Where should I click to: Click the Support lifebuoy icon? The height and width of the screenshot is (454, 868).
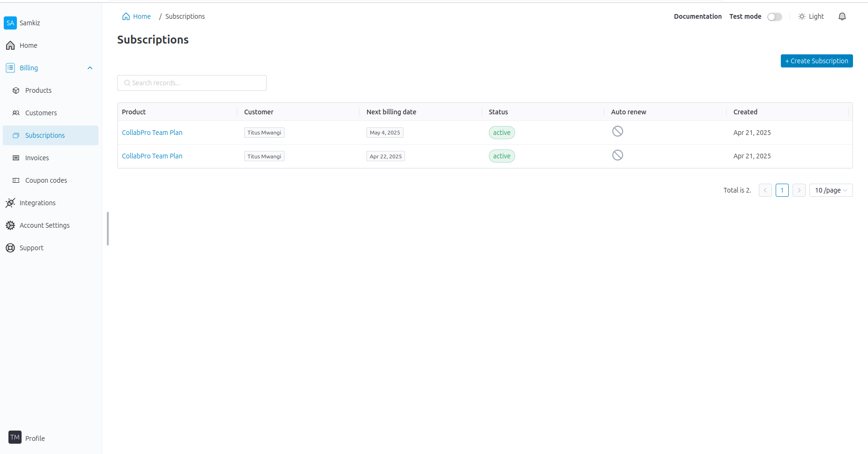tap(10, 248)
